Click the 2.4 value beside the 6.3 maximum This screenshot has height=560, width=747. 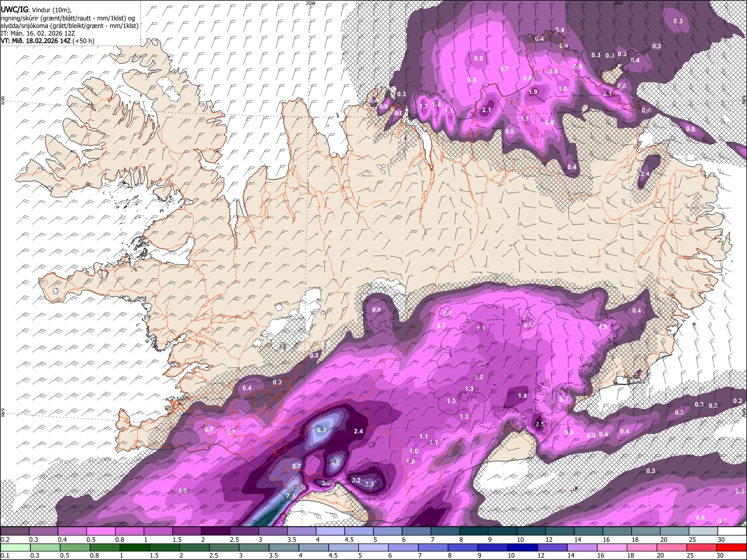click(x=358, y=431)
